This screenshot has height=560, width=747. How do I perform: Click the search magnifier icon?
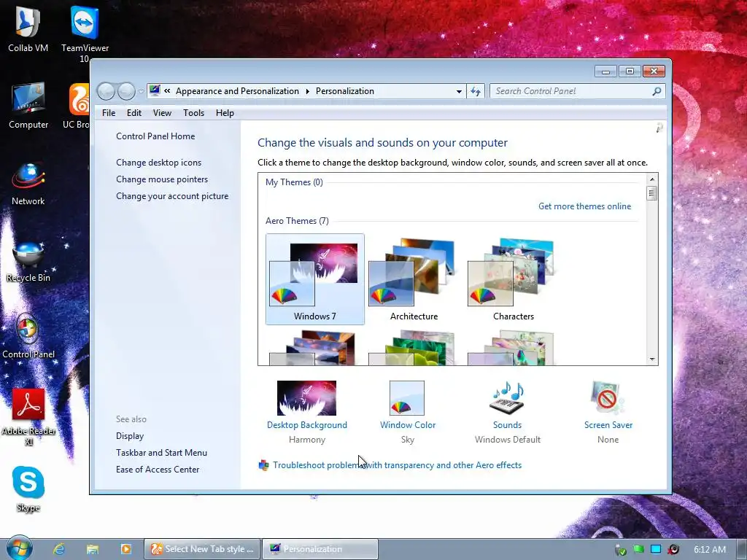point(657,91)
